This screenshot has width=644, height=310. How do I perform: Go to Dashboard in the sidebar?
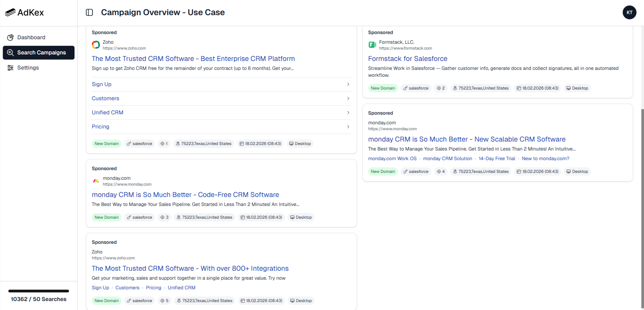pos(31,38)
